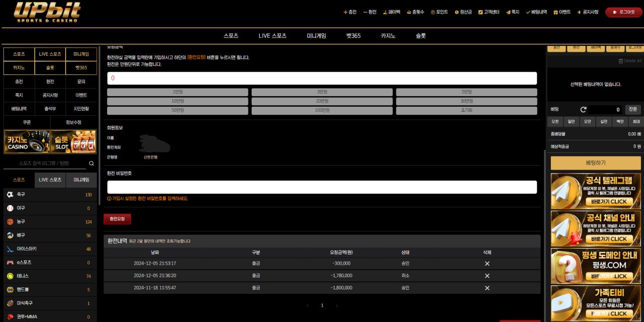Delete the -300,000 withdrawal record with X
The width and height of the screenshot is (644, 322).
coord(487,264)
